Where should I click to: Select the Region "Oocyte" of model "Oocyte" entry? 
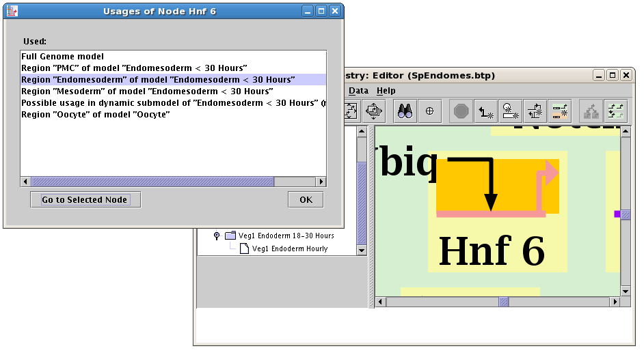coord(96,115)
